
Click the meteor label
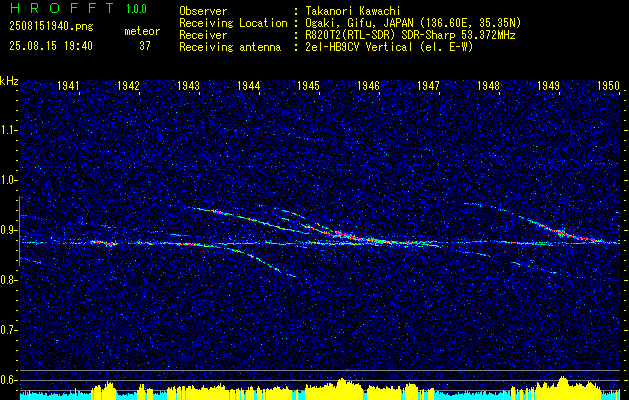pos(142,31)
